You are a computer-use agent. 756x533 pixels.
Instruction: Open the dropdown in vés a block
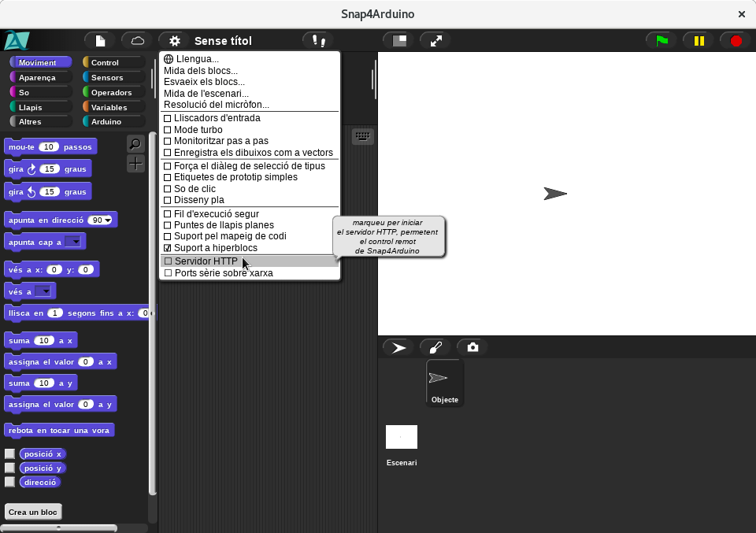pyautogui.click(x=43, y=291)
